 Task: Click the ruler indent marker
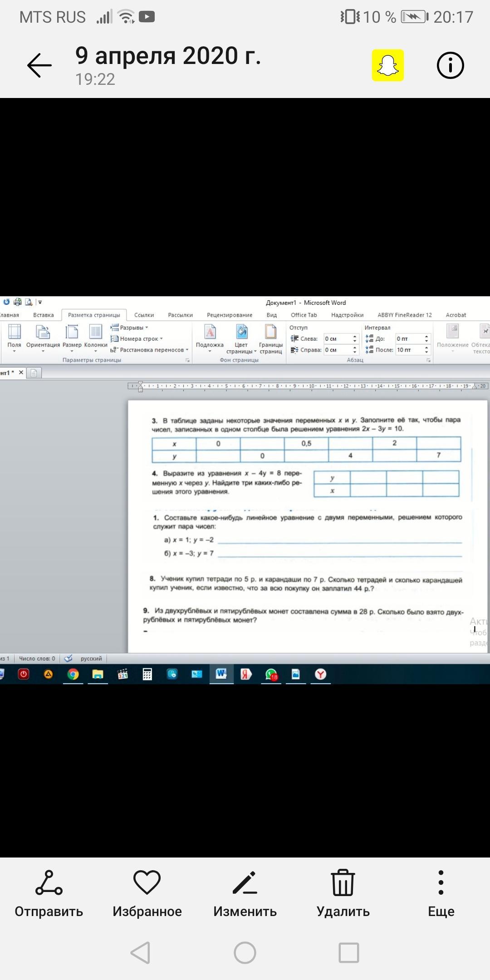[x=140, y=386]
